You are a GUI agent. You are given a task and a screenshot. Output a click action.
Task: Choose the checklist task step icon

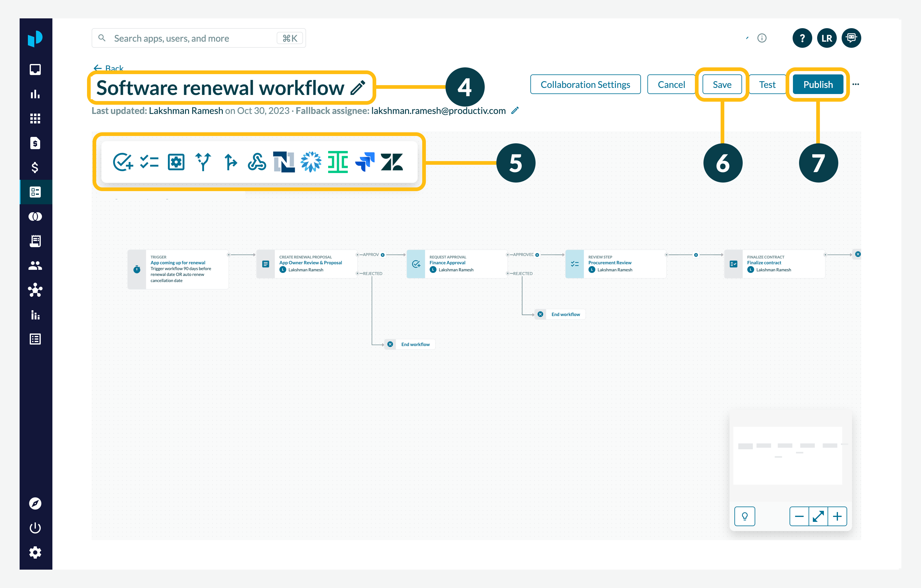149,162
